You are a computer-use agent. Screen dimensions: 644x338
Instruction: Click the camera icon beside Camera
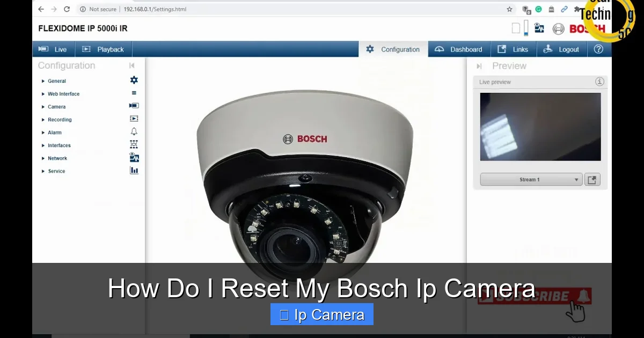134,106
